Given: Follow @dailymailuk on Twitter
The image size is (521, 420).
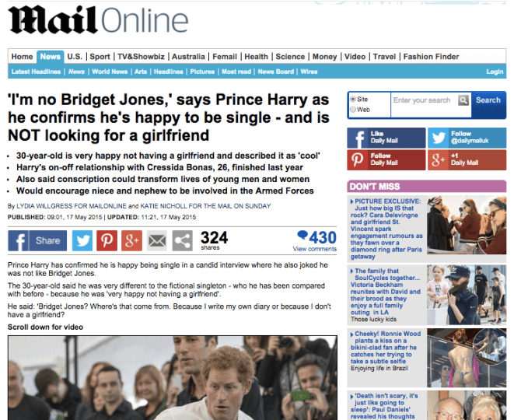Looking at the screenshot, I should pos(467,138).
